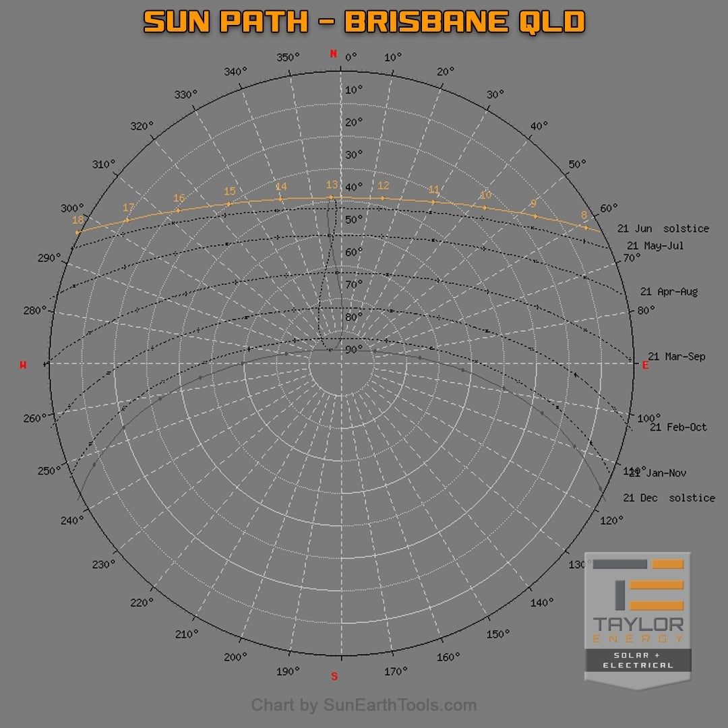Click the 21 Mar-Sep path label

(x=676, y=356)
